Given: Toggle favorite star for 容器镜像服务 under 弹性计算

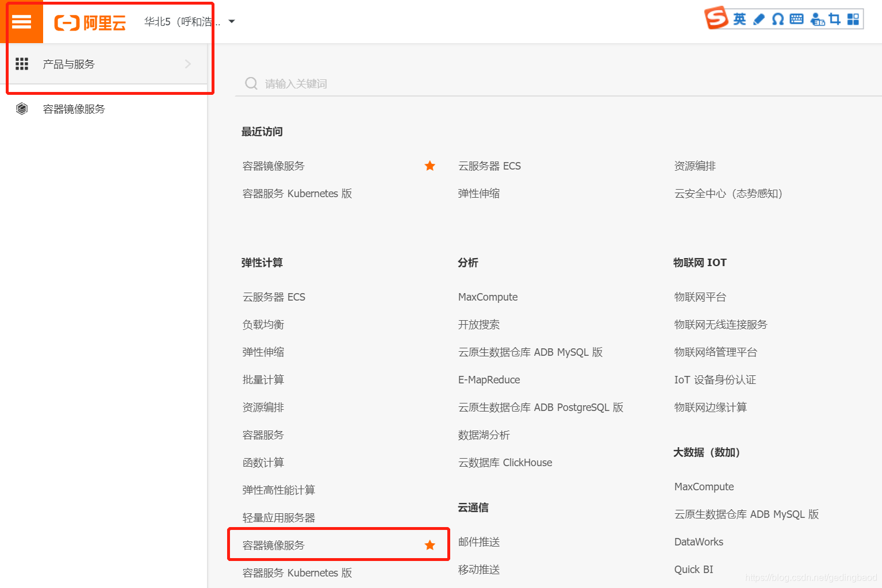Looking at the screenshot, I should (x=430, y=545).
